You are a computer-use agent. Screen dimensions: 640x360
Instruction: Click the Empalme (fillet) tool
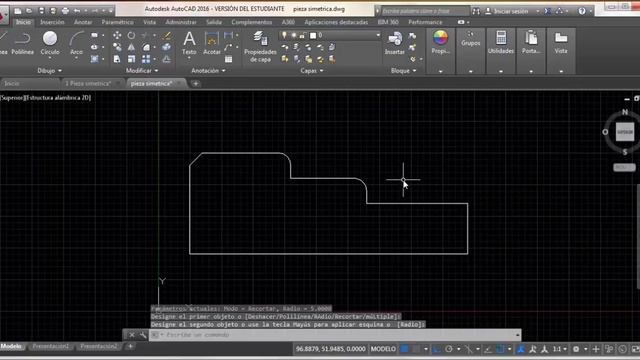146,47
